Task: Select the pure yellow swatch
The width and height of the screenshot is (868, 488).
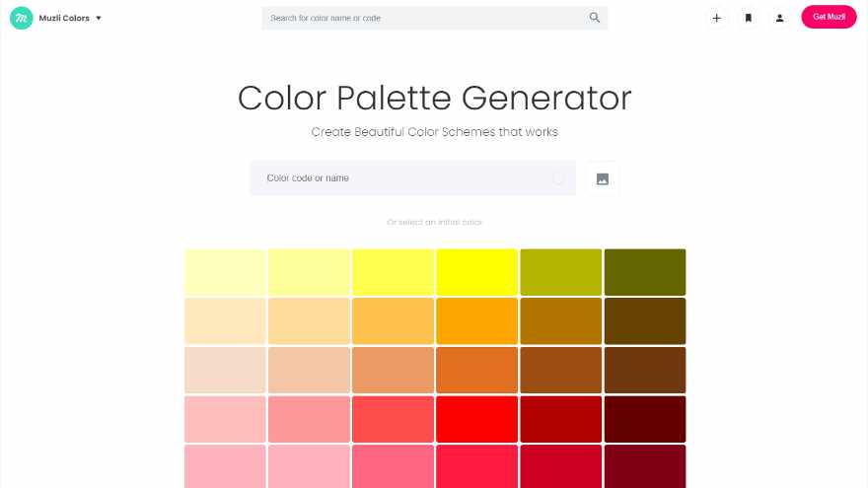Action: pos(477,271)
